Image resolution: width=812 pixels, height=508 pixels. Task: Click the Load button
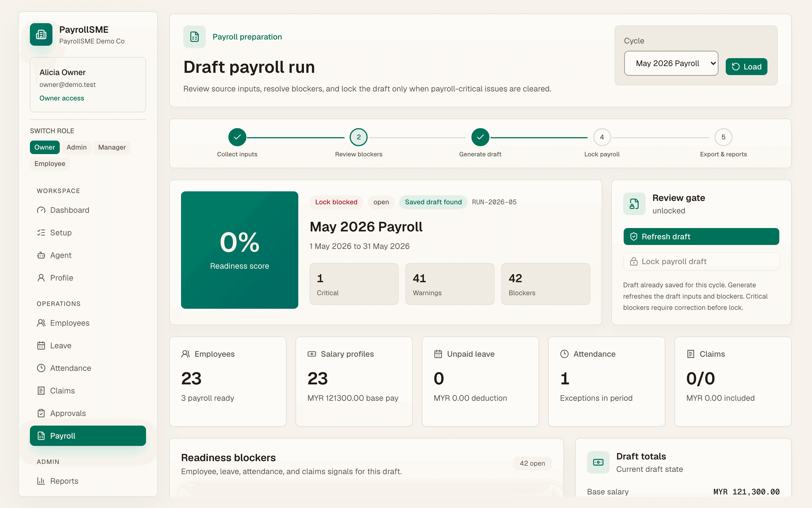pyautogui.click(x=746, y=67)
